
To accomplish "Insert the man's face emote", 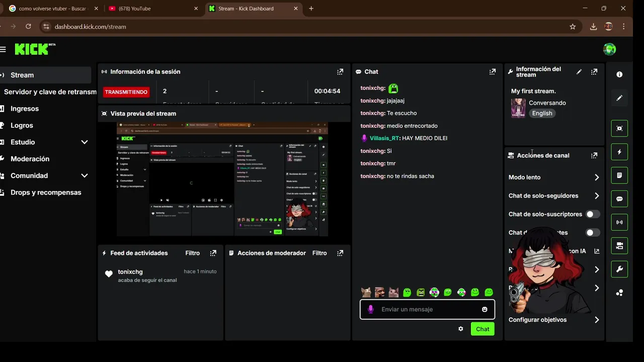I will pyautogui.click(x=380, y=292).
